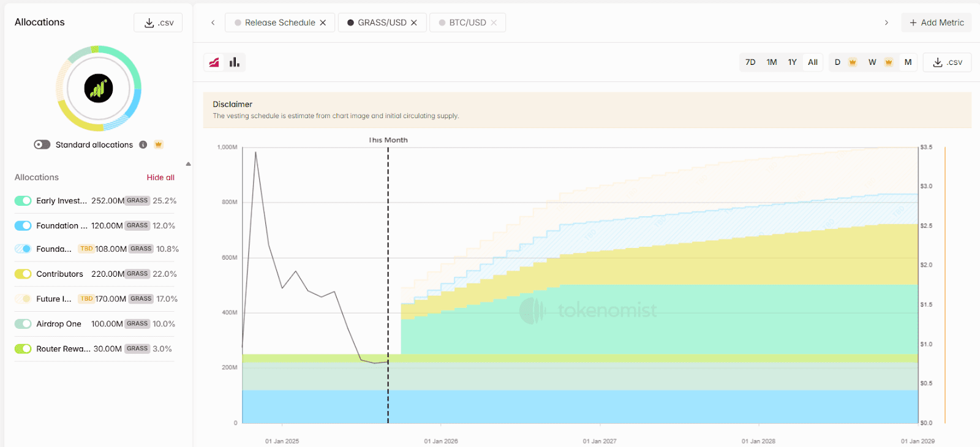Switch to the area chart view icon
Viewport: 980px width, 447px height.
tap(214, 62)
